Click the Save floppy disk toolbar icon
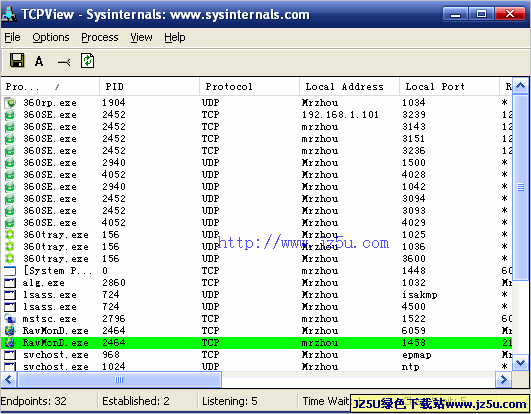The image size is (531, 414). point(17,61)
